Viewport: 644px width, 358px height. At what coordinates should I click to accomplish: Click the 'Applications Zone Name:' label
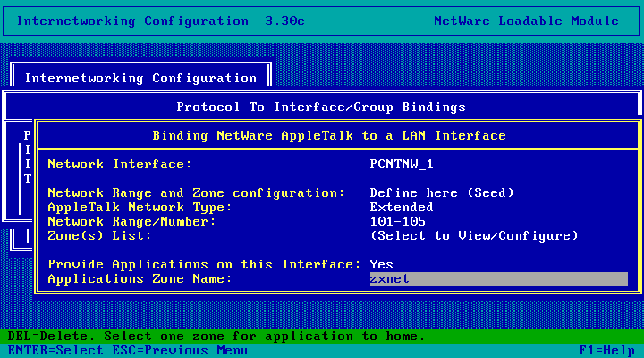(x=140, y=279)
